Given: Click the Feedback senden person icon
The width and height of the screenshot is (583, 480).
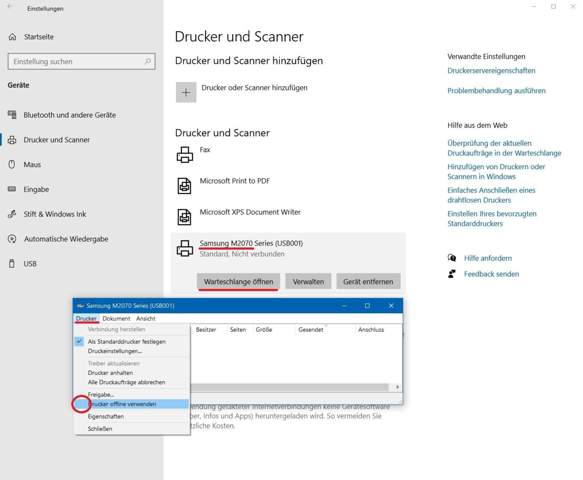Looking at the screenshot, I should (452, 274).
